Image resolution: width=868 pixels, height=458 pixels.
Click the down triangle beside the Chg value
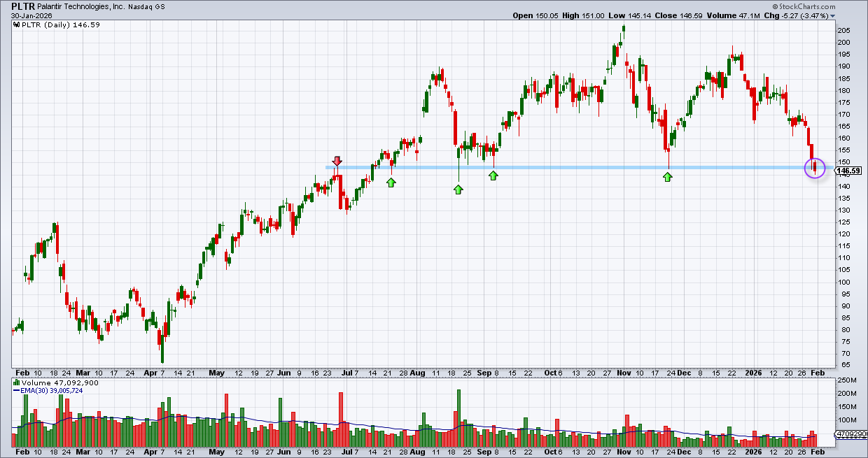(834, 15)
